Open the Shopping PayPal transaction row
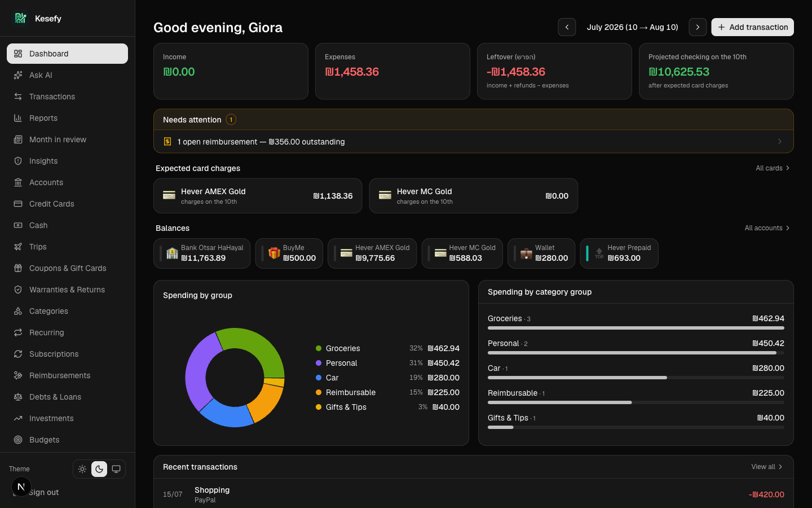Image resolution: width=812 pixels, height=508 pixels. (x=474, y=494)
